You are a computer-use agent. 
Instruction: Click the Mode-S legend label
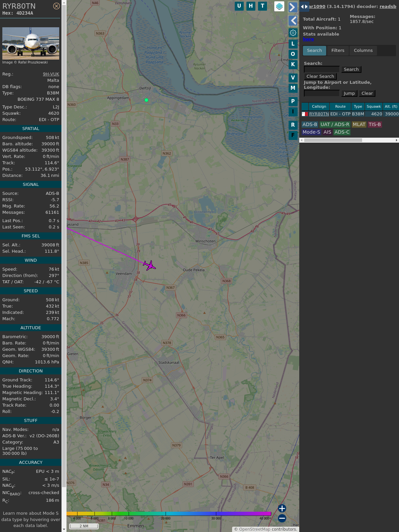(311, 132)
